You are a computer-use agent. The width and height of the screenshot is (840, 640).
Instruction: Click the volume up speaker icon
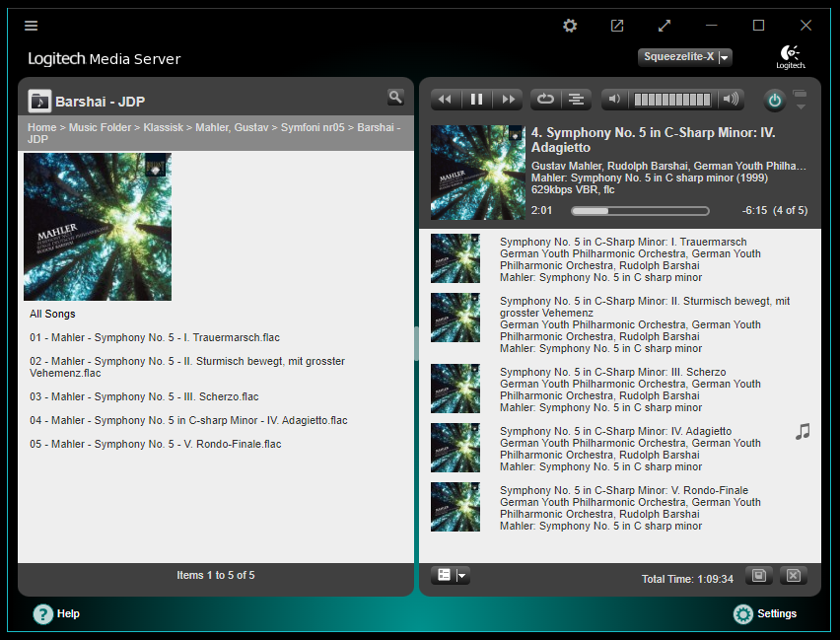point(731,100)
